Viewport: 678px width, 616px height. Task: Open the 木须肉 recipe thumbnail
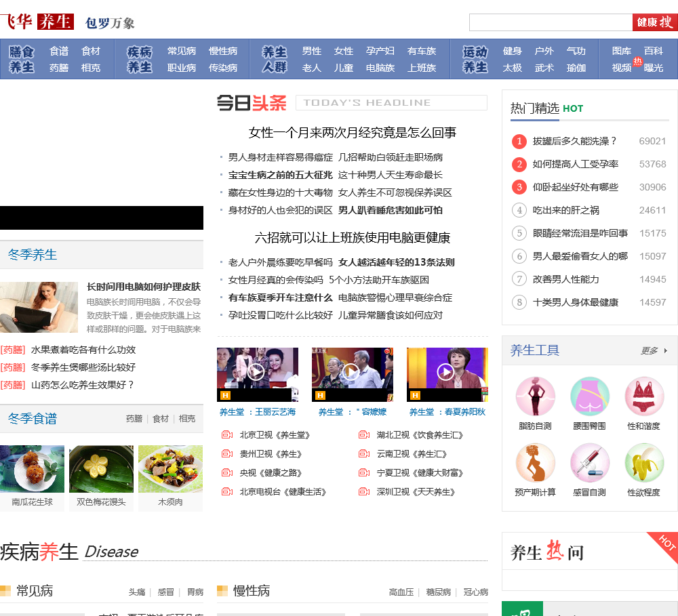click(x=170, y=469)
